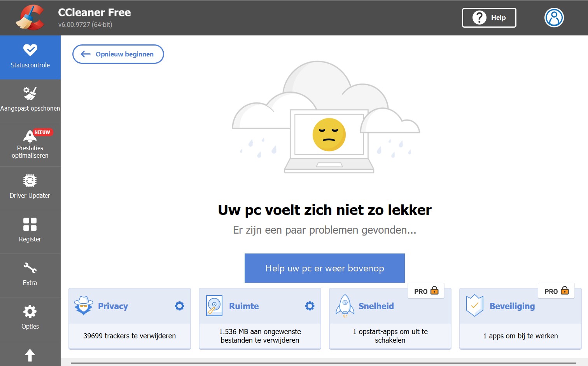Click the back arrow in Opnieuw beginnen
The height and width of the screenshot is (366, 588).
(x=86, y=54)
